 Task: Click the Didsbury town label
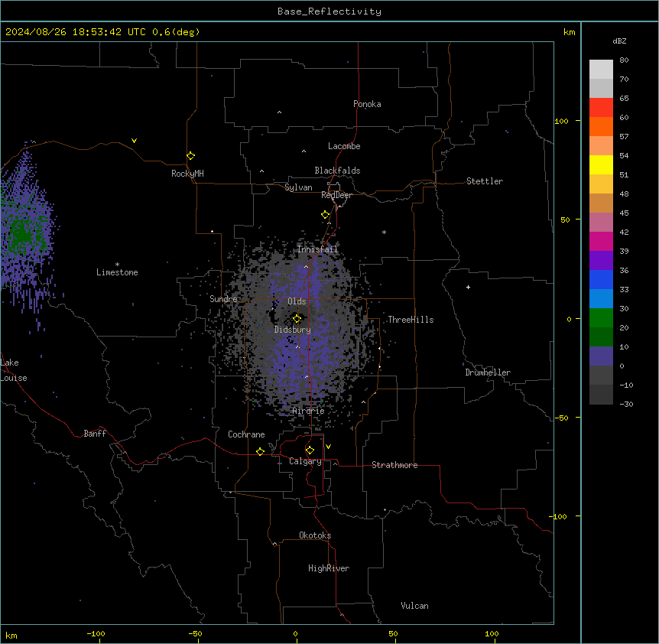click(x=293, y=330)
